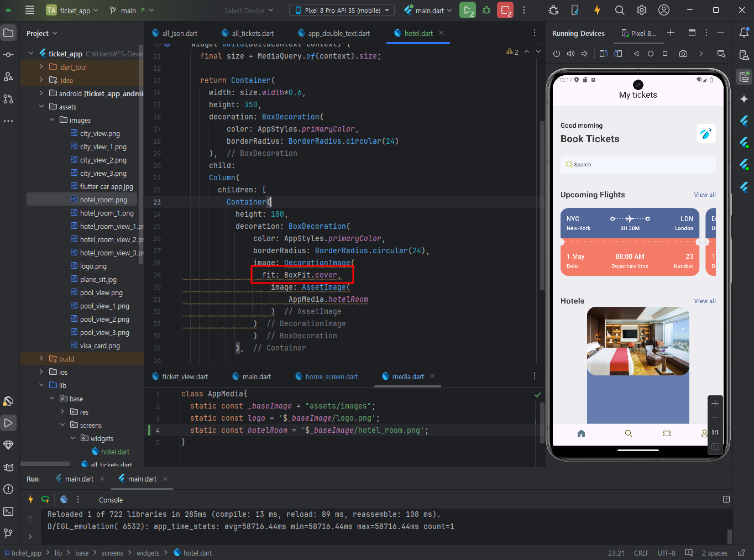Click the CRLF line separator in status bar
Viewport: 754px width, 560px height.
point(641,553)
